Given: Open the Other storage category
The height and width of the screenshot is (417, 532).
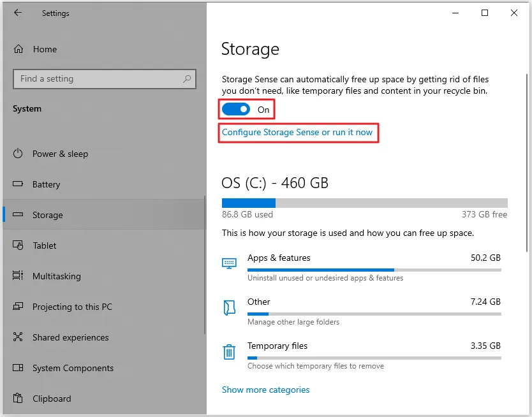Looking at the screenshot, I should pyautogui.click(x=361, y=312).
